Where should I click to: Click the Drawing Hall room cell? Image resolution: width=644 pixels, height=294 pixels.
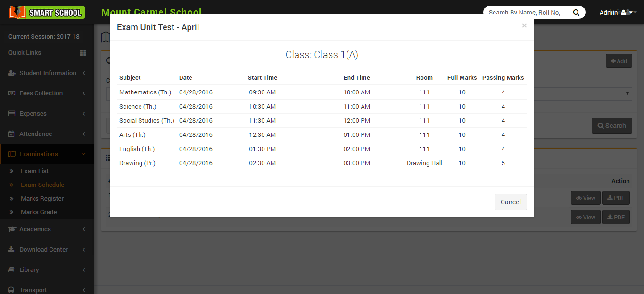click(424, 163)
